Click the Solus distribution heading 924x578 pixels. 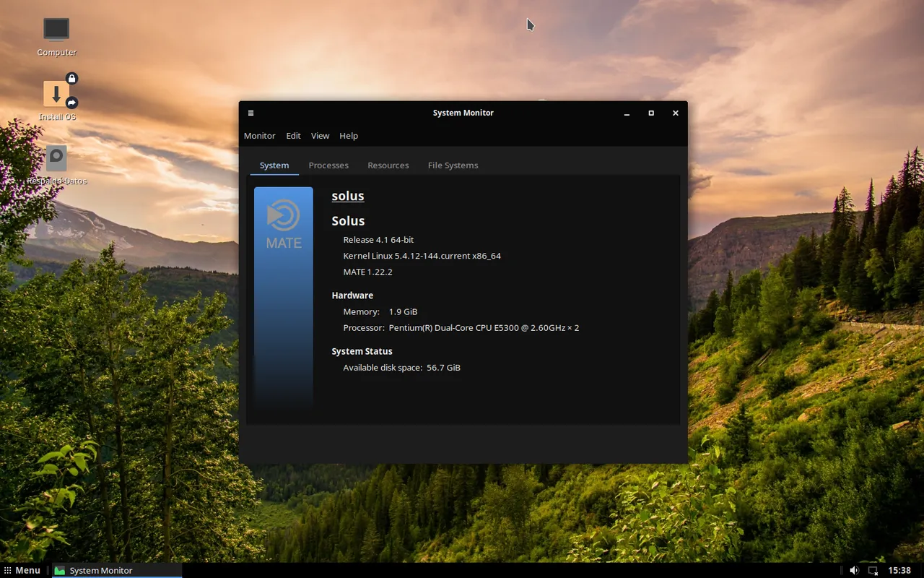click(x=348, y=221)
